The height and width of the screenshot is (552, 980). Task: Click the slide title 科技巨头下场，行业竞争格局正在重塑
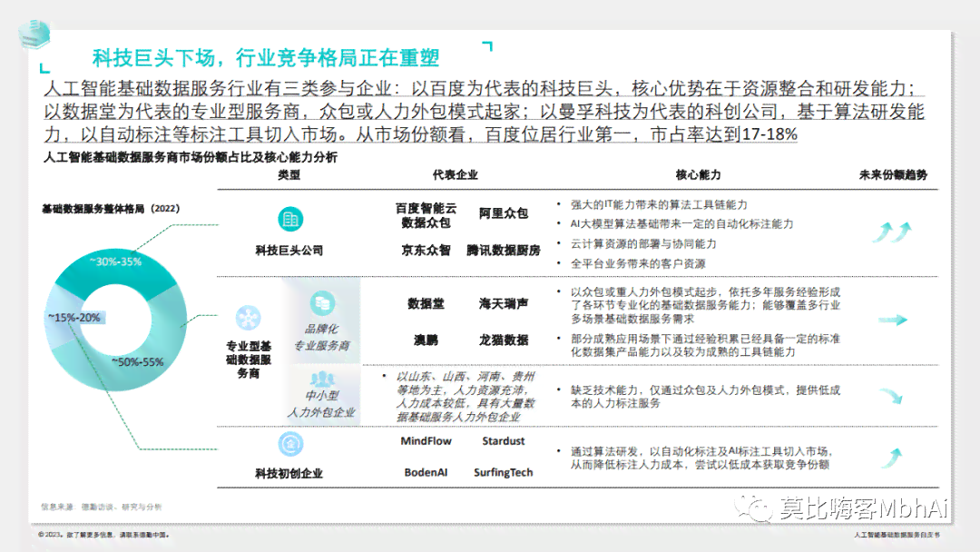[266, 58]
